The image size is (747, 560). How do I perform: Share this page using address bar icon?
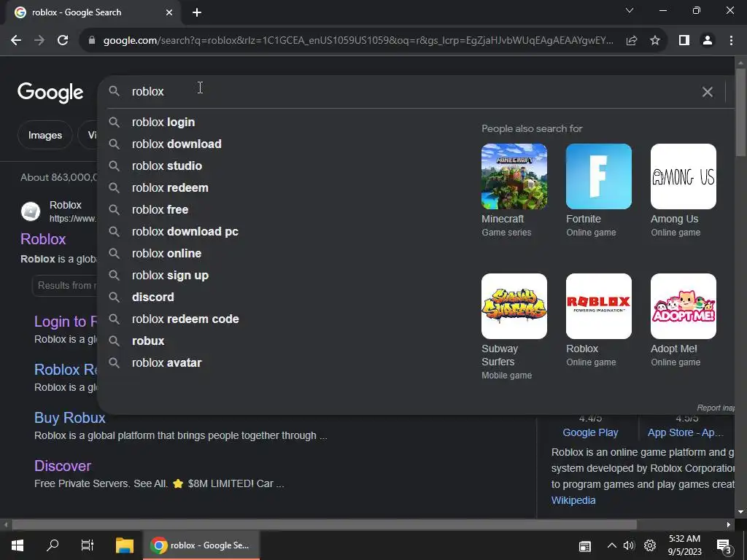pos(632,41)
